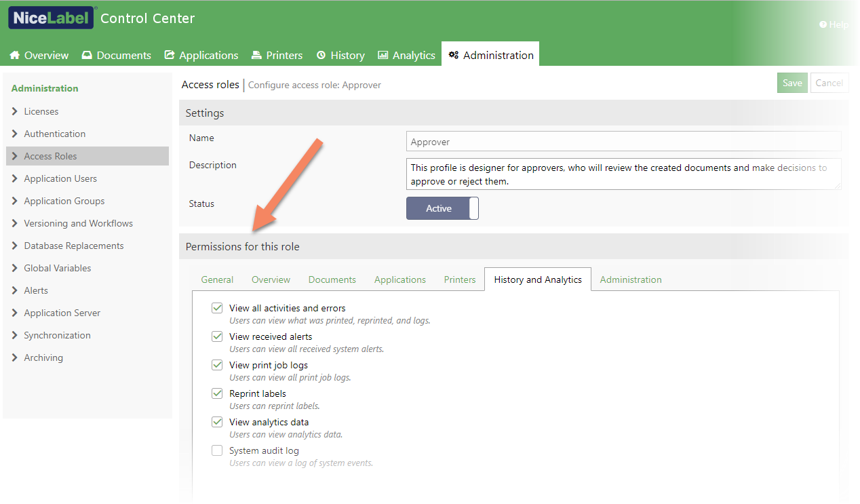
Task: Expand Database Replacements chevron
Action: point(15,246)
